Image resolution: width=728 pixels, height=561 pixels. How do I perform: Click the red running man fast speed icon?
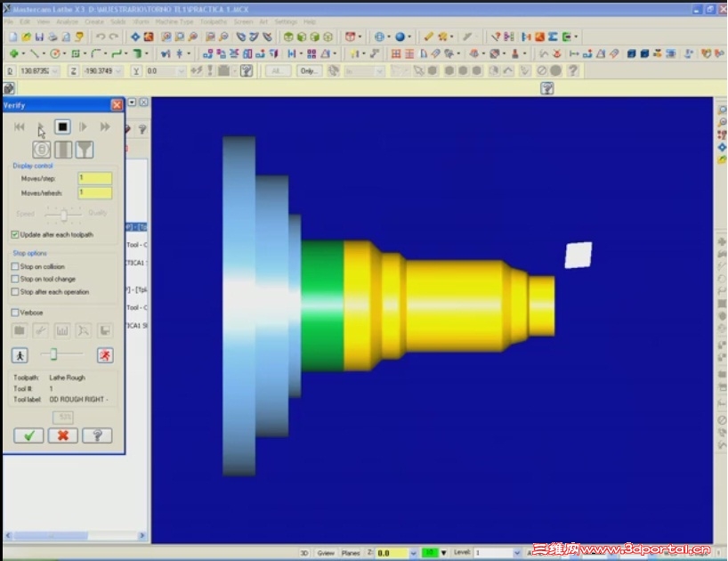pos(105,355)
